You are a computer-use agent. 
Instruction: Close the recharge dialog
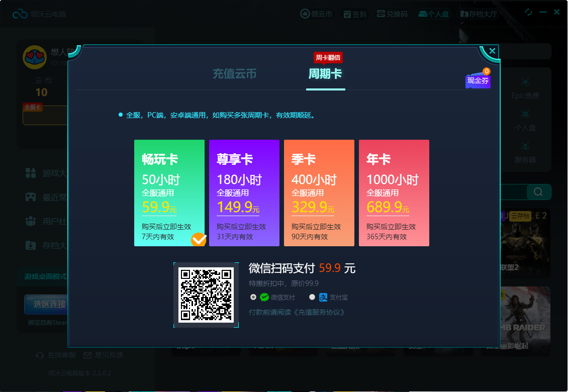pyautogui.click(x=492, y=51)
